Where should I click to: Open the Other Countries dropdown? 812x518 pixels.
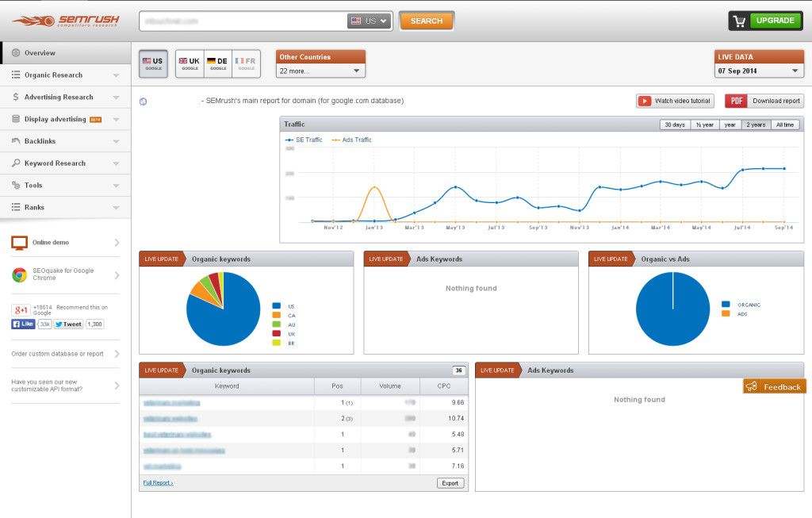[320, 71]
